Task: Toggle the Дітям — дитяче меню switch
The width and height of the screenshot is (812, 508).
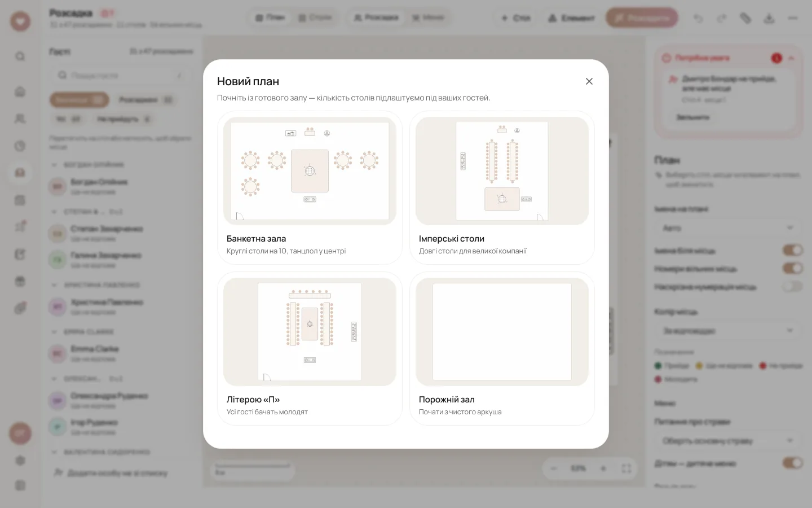Action: (x=792, y=463)
